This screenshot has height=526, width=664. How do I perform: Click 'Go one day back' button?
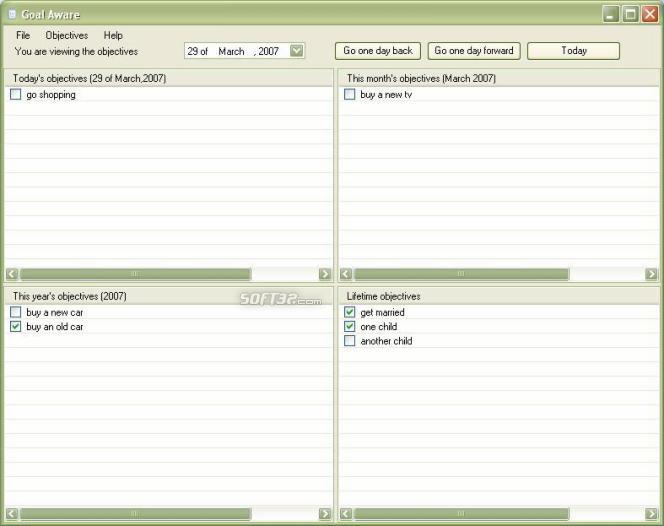[x=378, y=51]
